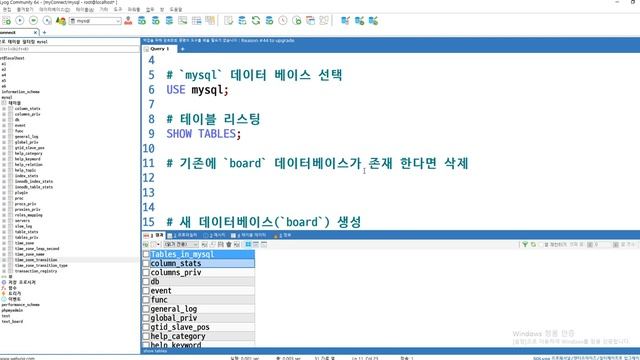Viewport: 640px width, 360px height.
Task: Open the 데이터베이스 menu
Action: (54, 9)
